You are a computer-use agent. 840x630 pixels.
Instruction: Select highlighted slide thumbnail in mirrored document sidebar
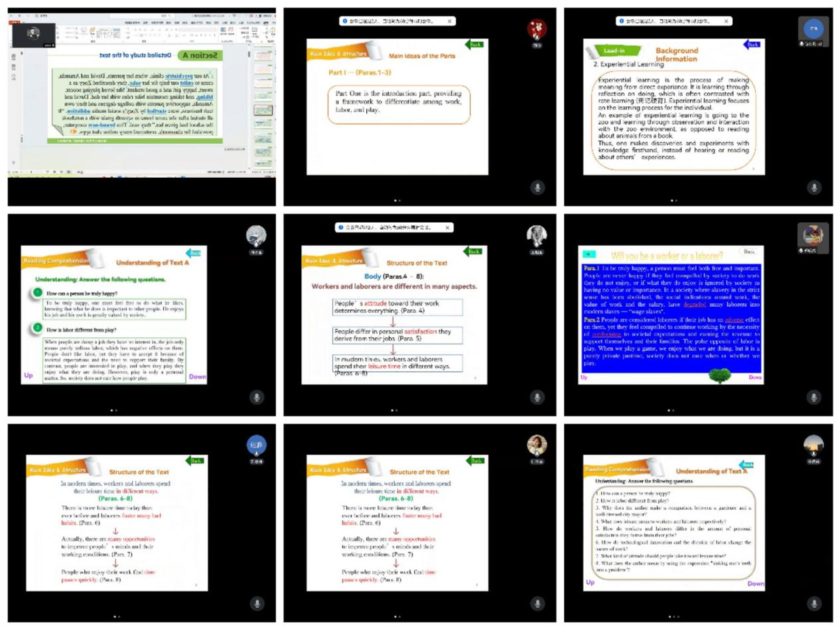(263, 111)
